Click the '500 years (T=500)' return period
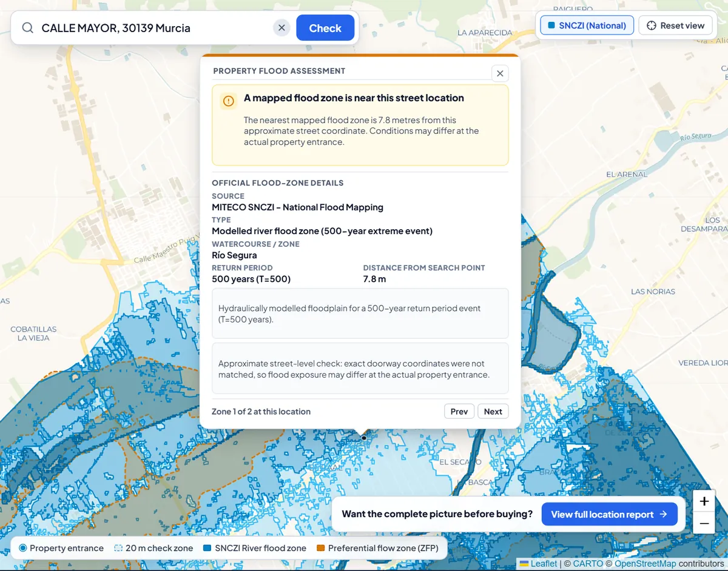 251,279
